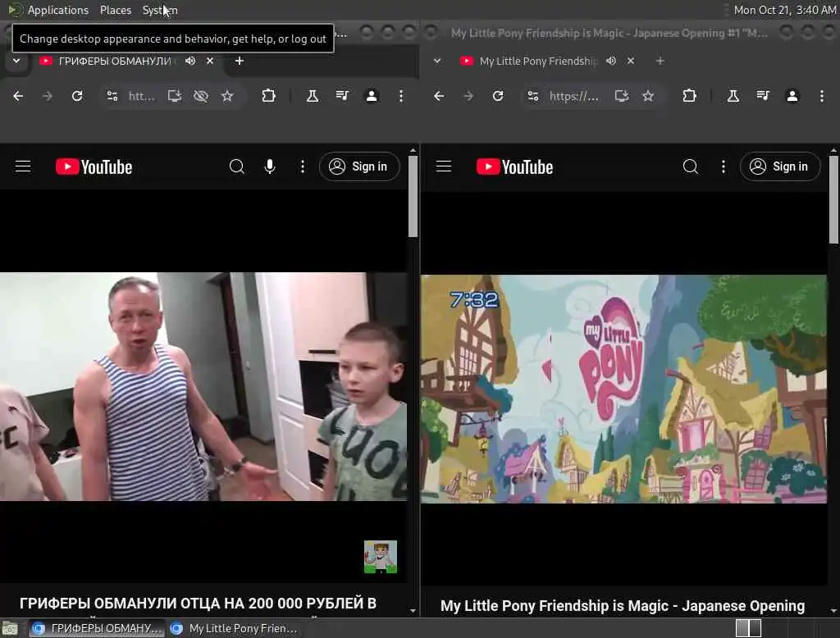Open new tab in right browser window

click(x=660, y=61)
